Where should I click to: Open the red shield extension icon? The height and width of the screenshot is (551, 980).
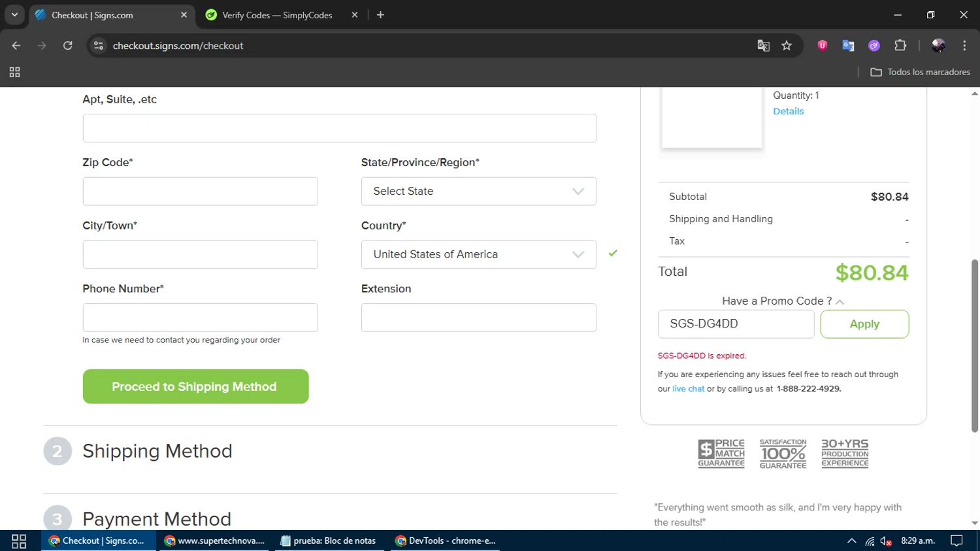(823, 45)
